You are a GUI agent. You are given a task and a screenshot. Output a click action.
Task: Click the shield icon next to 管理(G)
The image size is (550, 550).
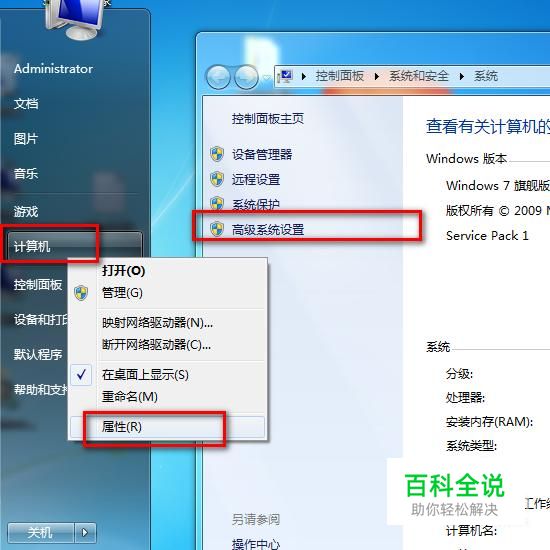81,293
